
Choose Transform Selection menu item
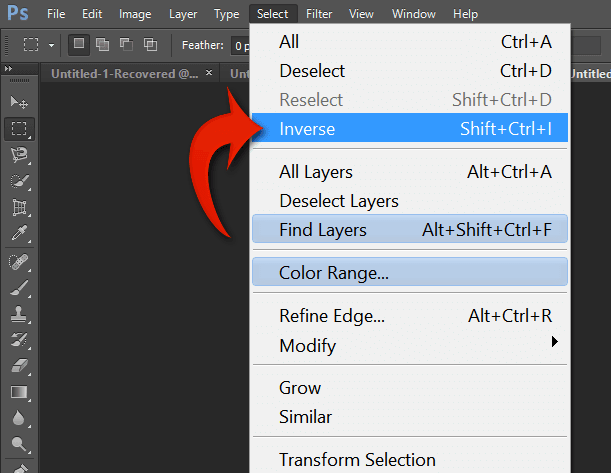click(410, 459)
